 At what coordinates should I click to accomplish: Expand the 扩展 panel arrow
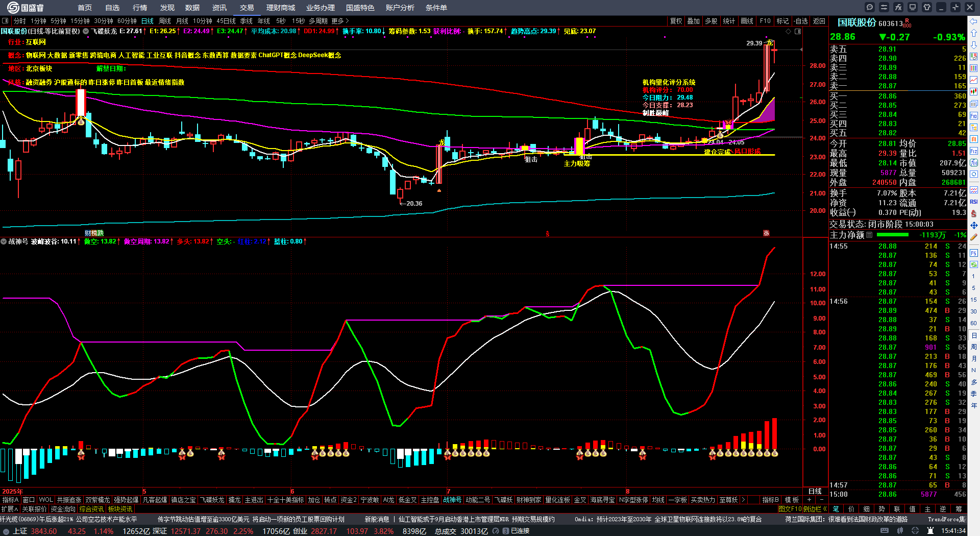click(10, 509)
